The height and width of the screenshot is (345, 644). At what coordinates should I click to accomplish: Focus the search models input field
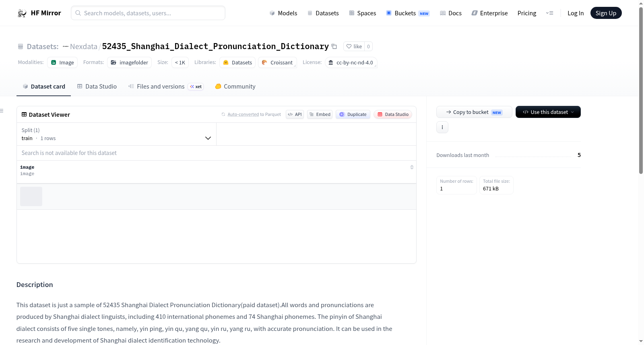[148, 13]
